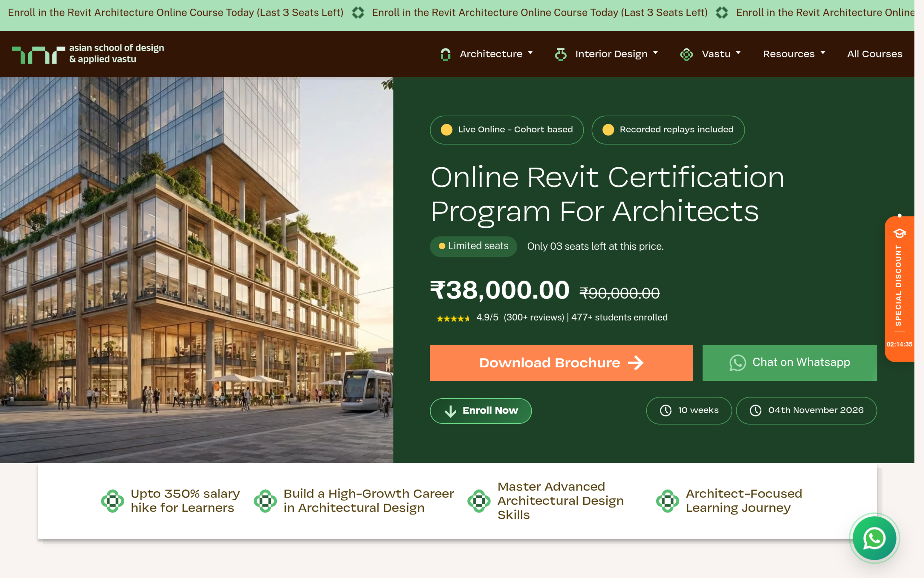Click the clock icon beside 10 weeks
This screenshot has height=578, width=924.
[666, 410]
